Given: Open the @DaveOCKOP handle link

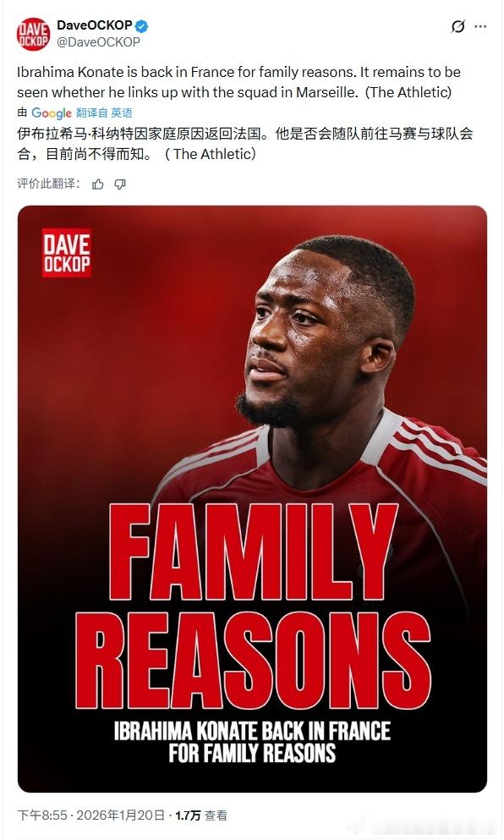Looking at the screenshot, I should pyautogui.click(x=98, y=42).
